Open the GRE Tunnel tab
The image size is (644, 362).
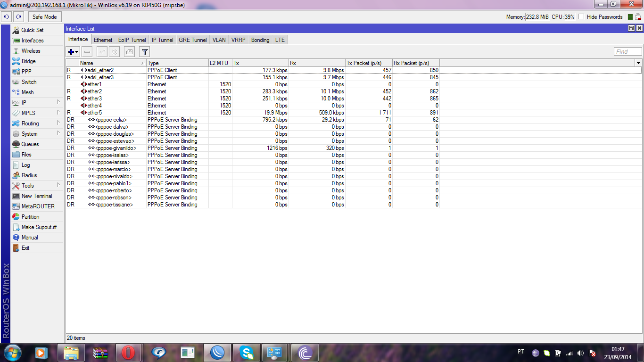(192, 40)
